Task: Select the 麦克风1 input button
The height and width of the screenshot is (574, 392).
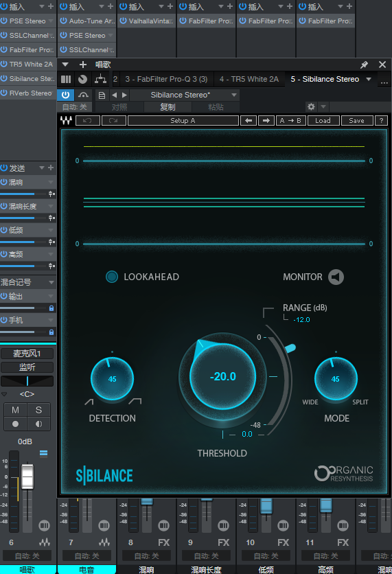Action: coord(27,354)
